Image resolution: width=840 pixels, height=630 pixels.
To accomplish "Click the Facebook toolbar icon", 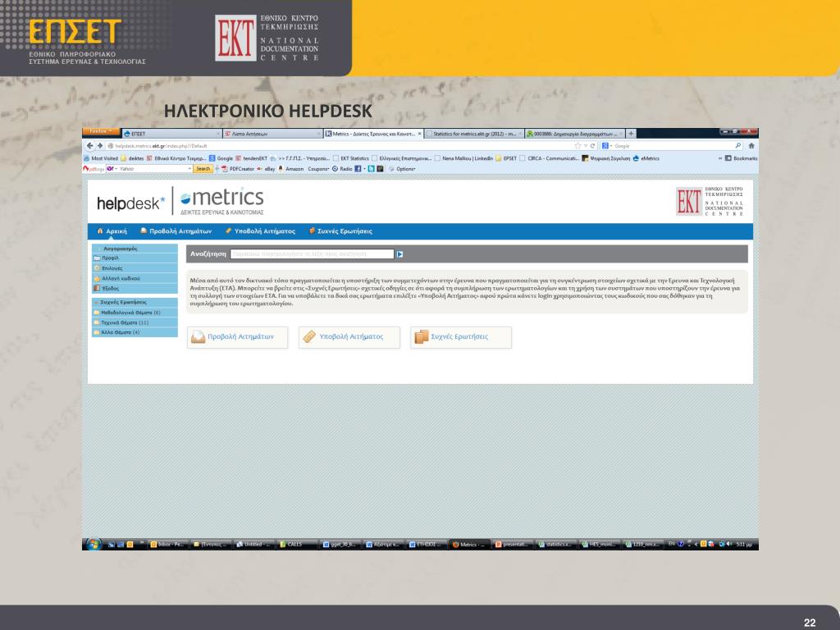I will 358,169.
